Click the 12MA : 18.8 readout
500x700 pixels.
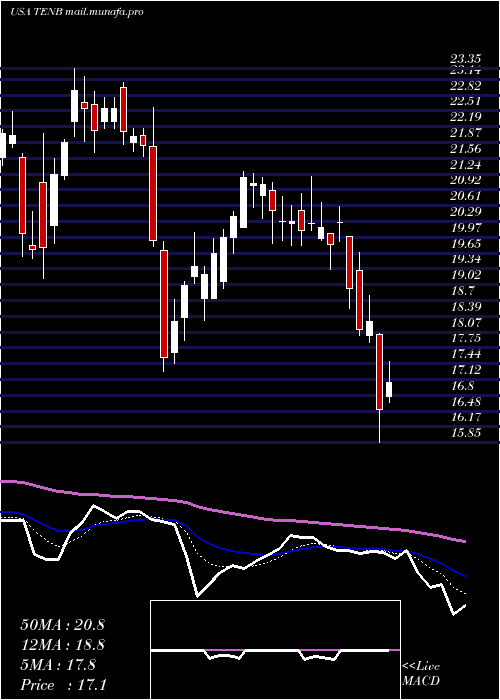(x=62, y=645)
